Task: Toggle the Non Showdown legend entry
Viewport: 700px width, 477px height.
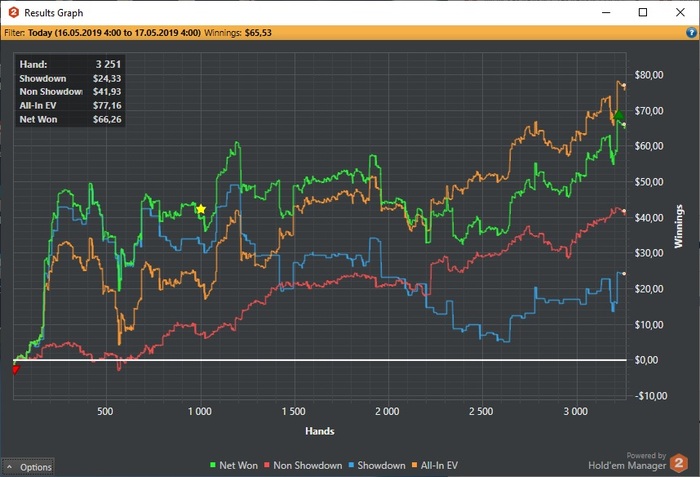Action: click(x=303, y=465)
